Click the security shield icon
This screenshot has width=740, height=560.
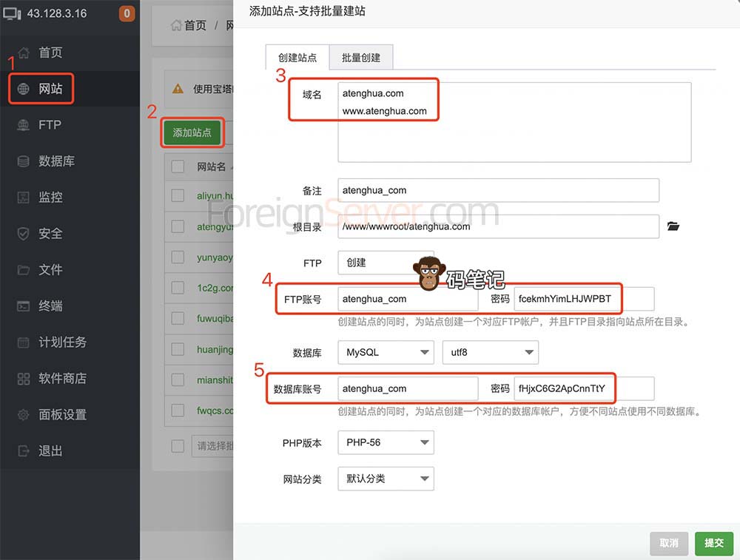coord(24,234)
